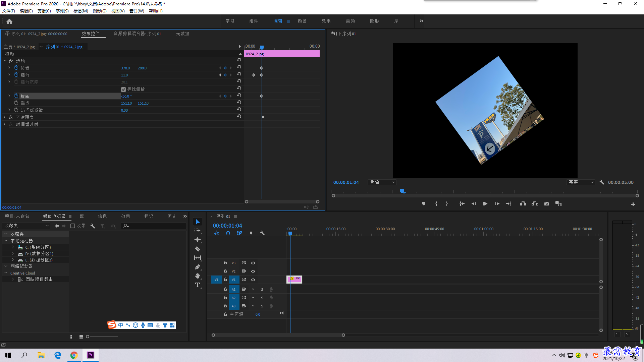Switch to the Audio workspace
This screenshot has width=644, height=362.
point(350,21)
